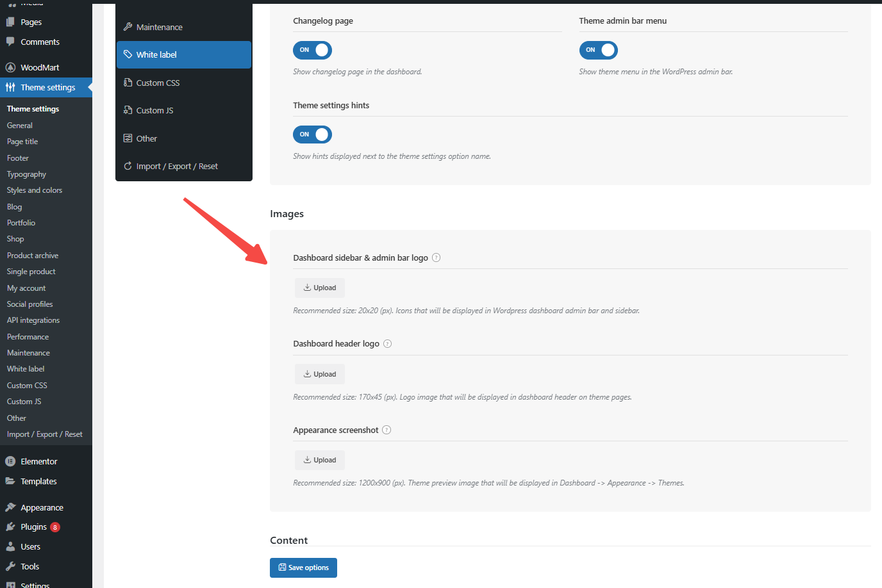Upload a Dashboard sidebar & admin bar logo

point(320,288)
